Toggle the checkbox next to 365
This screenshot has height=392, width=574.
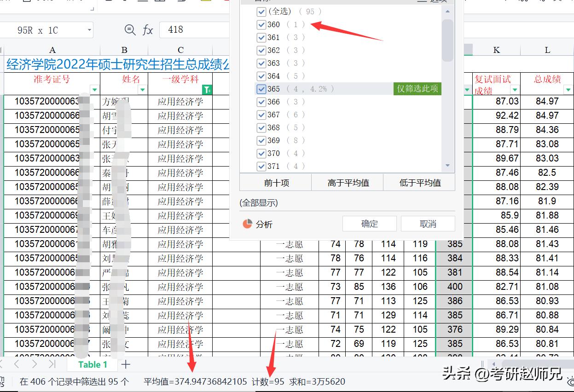[261, 89]
